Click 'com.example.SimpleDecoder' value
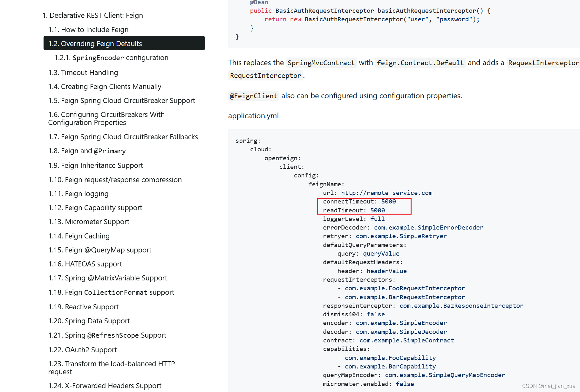The width and height of the screenshot is (580, 392). tap(401, 332)
